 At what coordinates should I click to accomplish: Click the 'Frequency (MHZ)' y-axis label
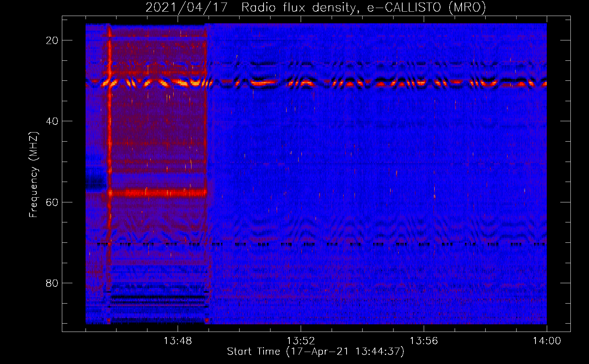(33, 175)
